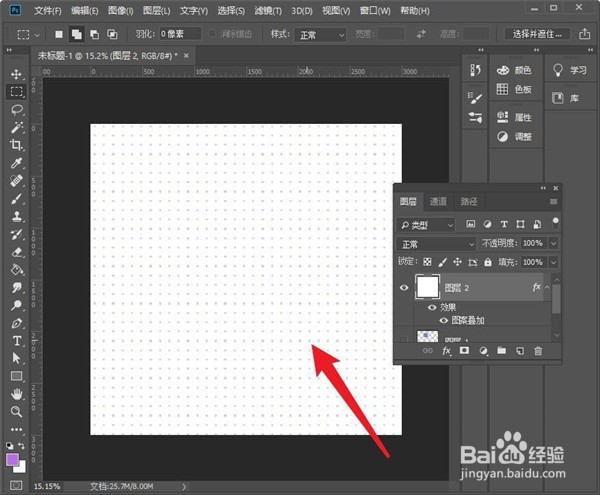The image size is (600, 495).
Task: Collapse 图层 2 effects list arrow
Action: point(547,287)
